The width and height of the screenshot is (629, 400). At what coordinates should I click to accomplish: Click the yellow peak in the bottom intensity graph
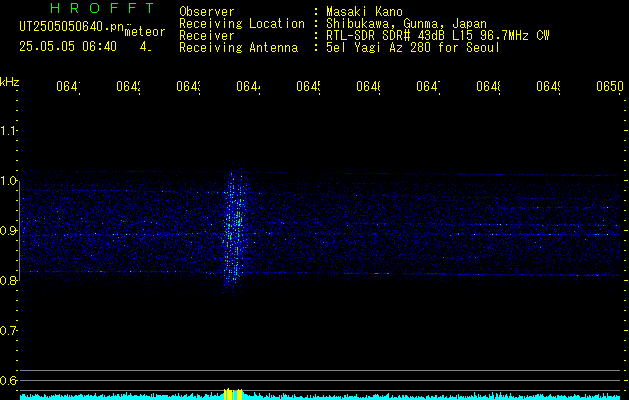tap(233, 394)
